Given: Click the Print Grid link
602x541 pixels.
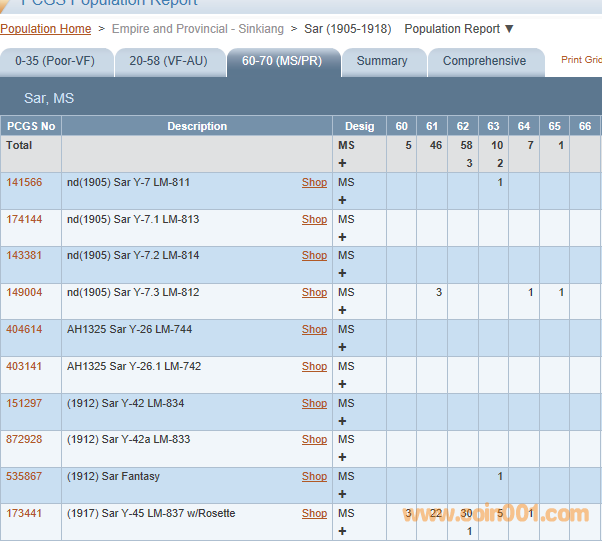Looking at the screenshot, I should [x=581, y=60].
